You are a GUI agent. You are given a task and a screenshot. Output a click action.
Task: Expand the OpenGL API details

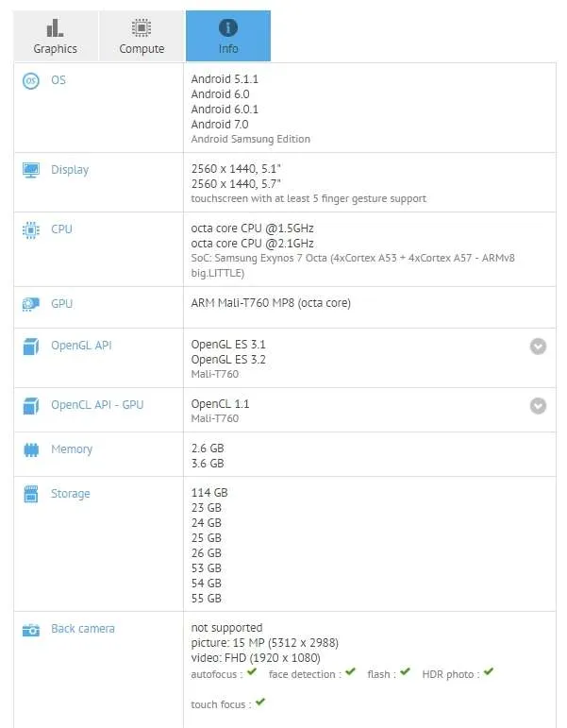coord(538,347)
